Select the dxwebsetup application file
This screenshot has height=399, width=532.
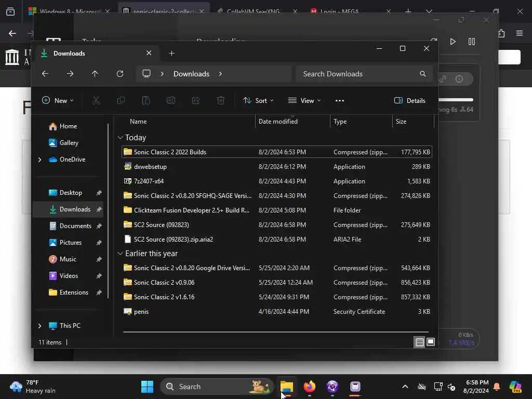click(277, 167)
